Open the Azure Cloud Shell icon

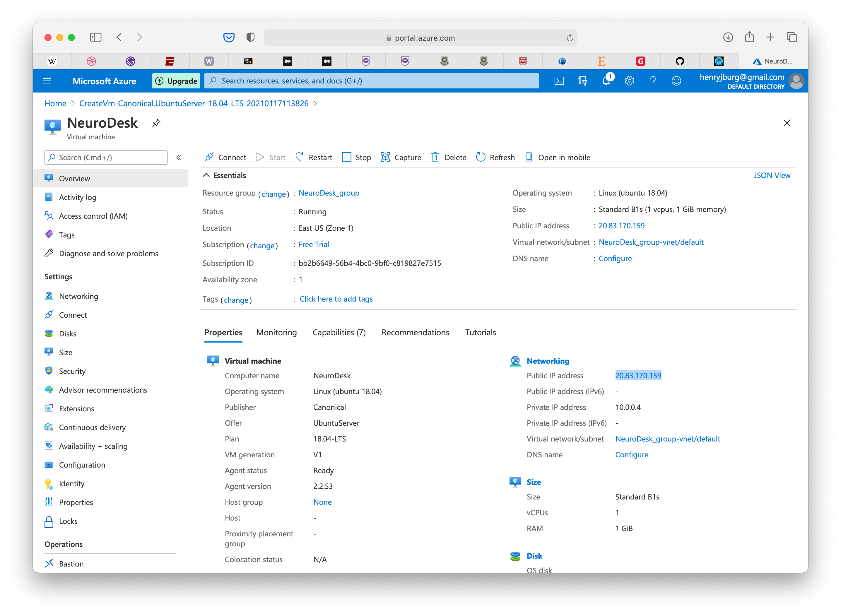[559, 81]
